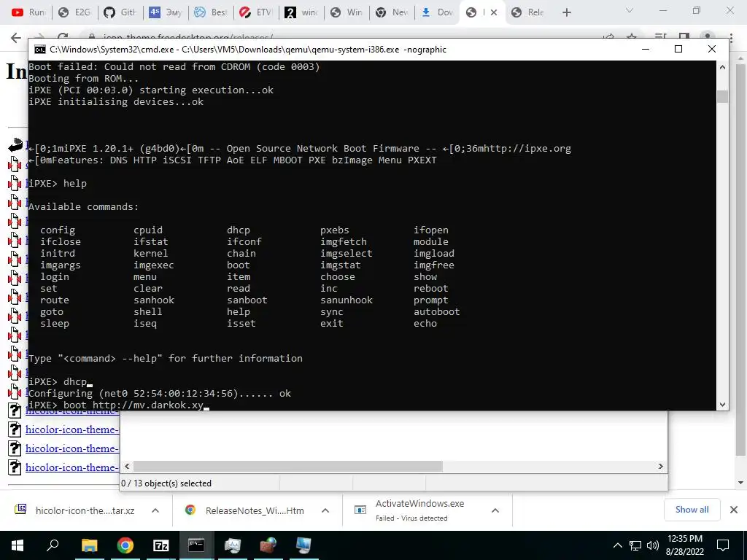
Task: Select the cmd.exe taskbar icon
Action: click(x=196, y=545)
